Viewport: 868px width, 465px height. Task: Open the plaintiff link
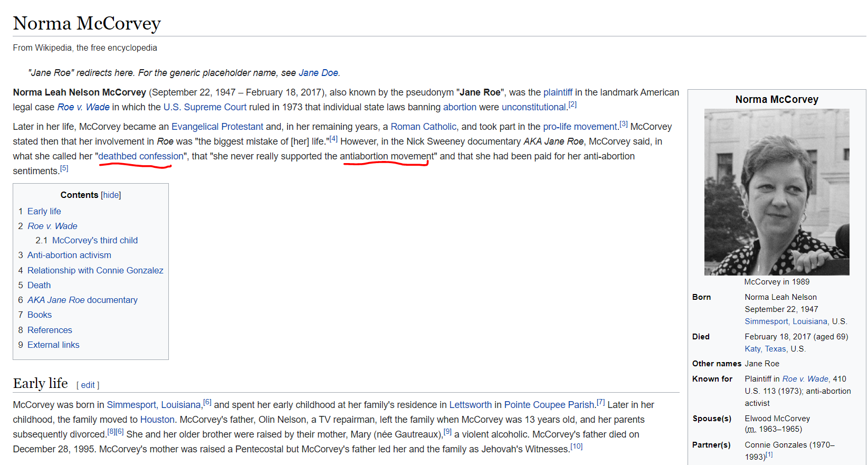pyautogui.click(x=558, y=92)
